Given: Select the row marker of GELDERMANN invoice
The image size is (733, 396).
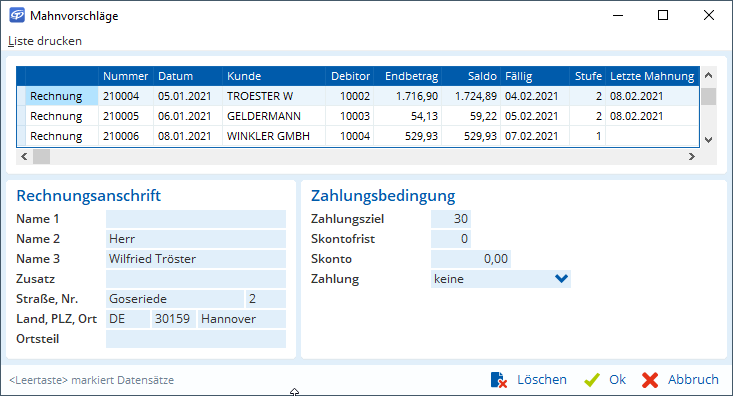Looking at the screenshot, I should (21, 116).
